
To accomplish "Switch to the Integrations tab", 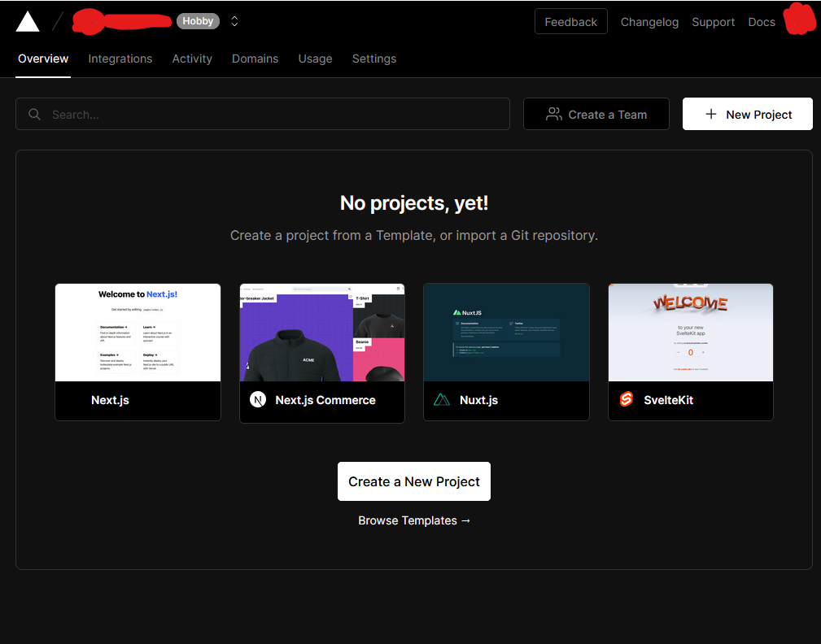I will [x=120, y=59].
